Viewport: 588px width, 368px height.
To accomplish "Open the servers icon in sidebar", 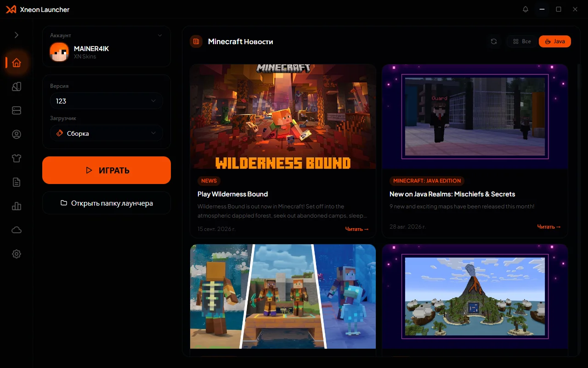I will [17, 110].
